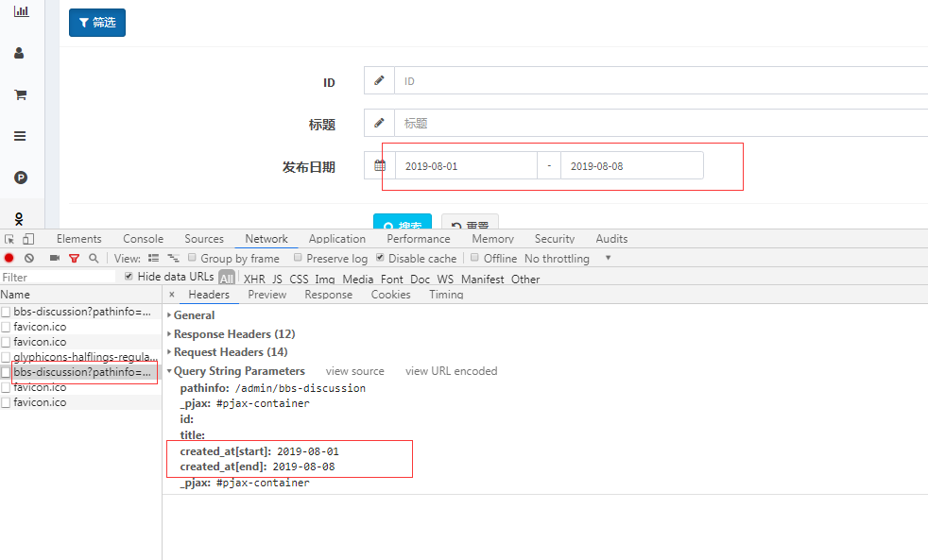Screen dimensions: 928x560
Task: Filter requests by CSS type
Action: (x=299, y=279)
